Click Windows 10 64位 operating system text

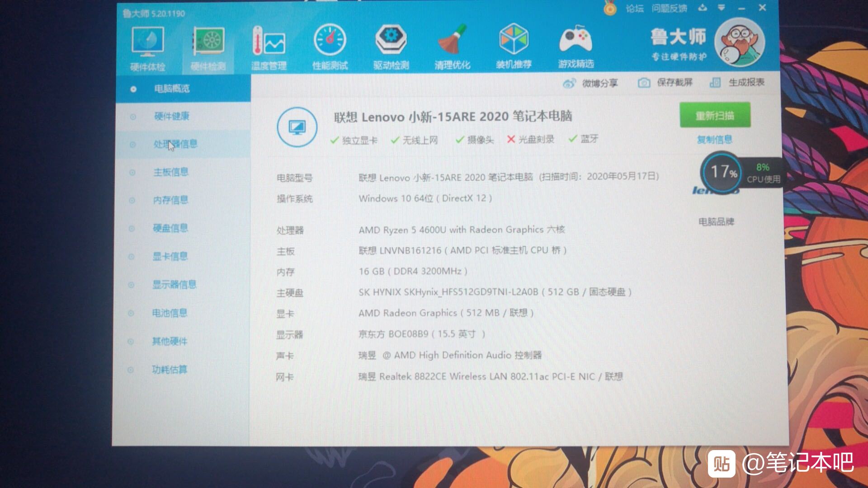[x=425, y=198]
